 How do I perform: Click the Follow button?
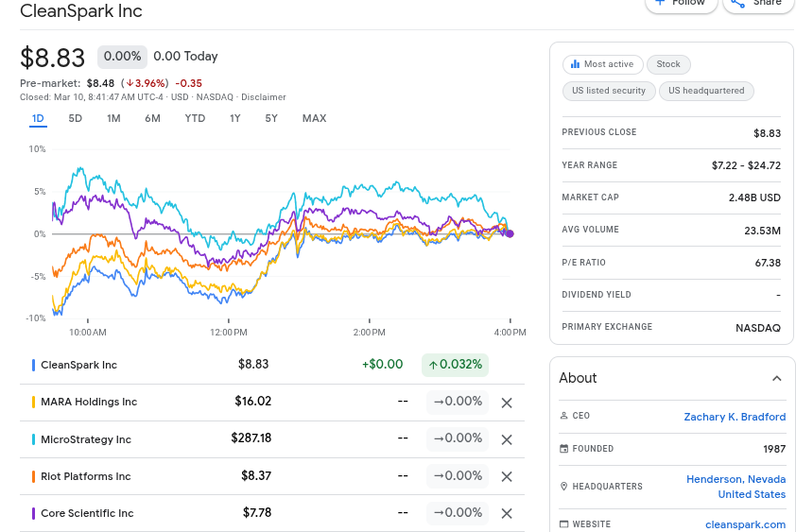(681, 3)
